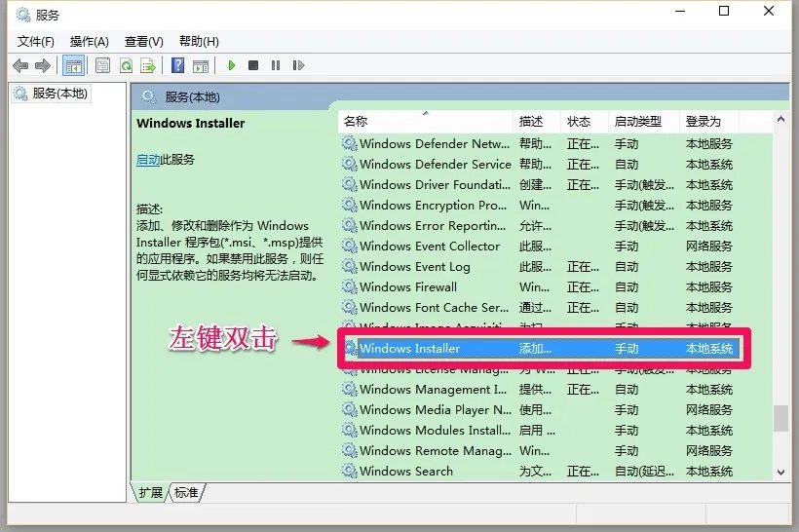Stop the service with the square button

(x=253, y=65)
